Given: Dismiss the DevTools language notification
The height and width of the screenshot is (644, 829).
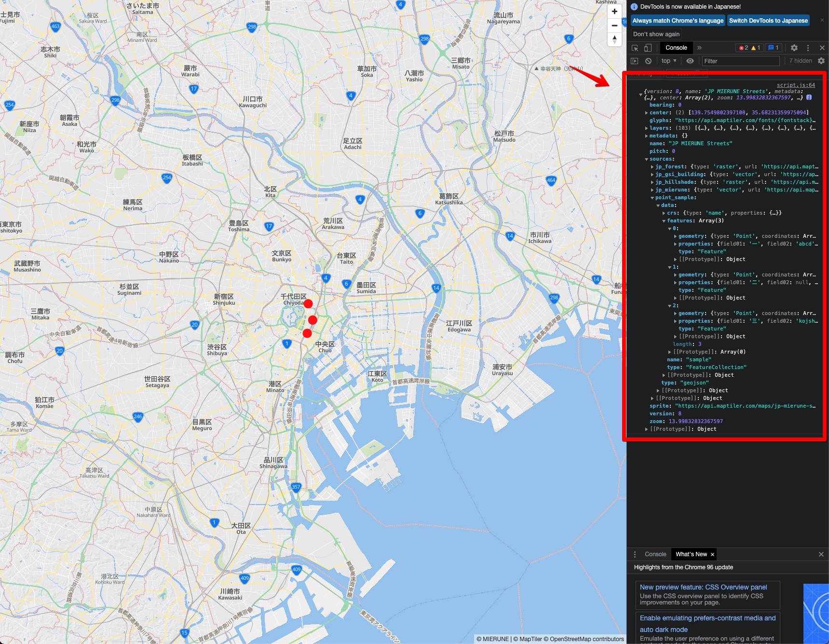Looking at the screenshot, I should [822, 20].
